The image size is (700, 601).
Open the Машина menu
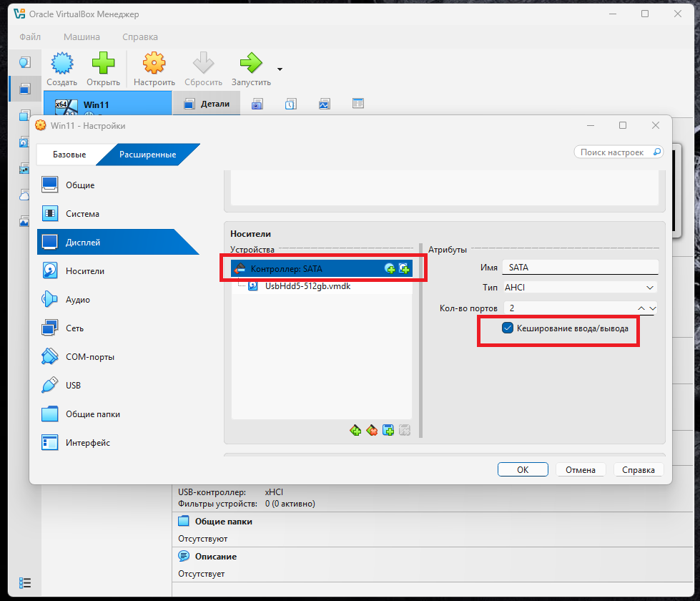pyautogui.click(x=82, y=36)
